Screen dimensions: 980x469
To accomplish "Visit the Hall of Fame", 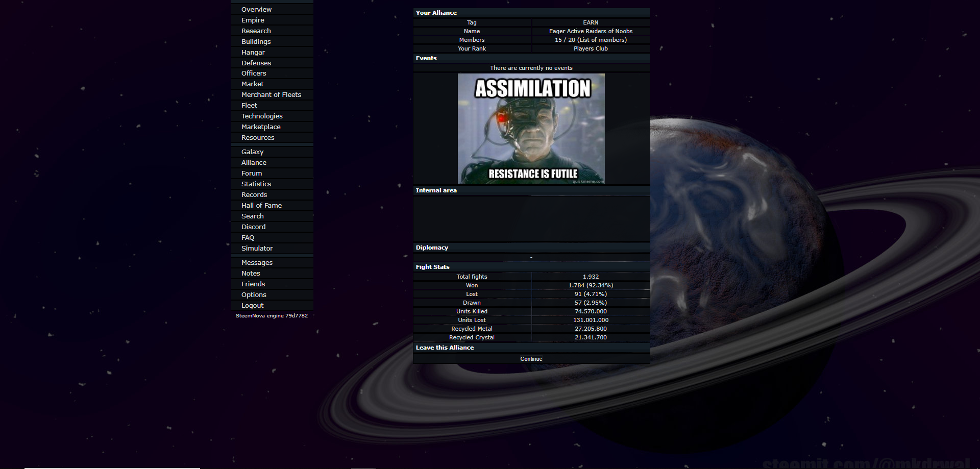I will click(261, 206).
